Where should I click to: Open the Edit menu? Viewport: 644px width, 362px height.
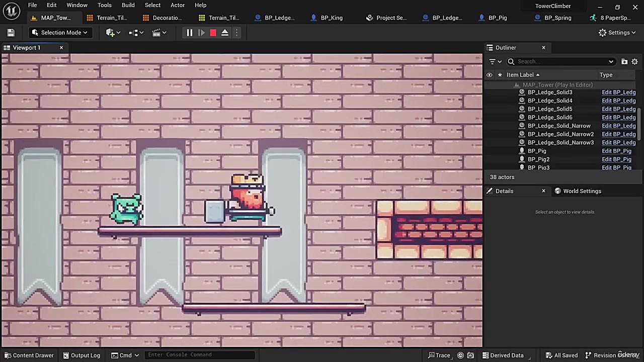point(52,5)
